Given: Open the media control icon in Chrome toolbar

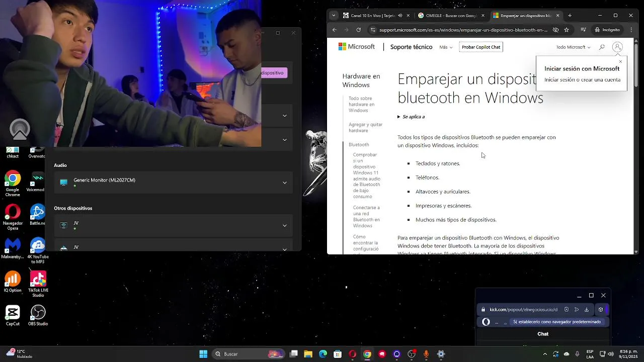Looking at the screenshot, I should (583, 30).
